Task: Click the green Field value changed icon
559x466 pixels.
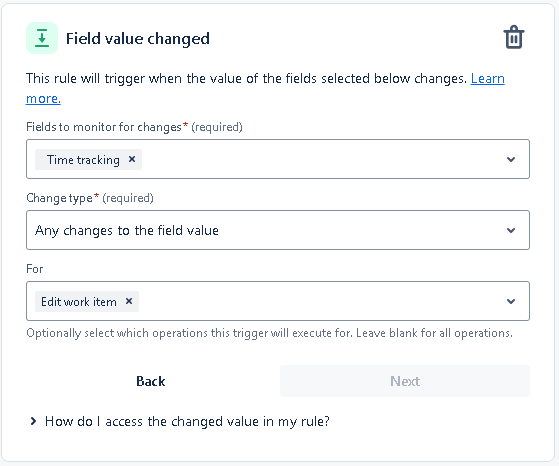Action: [42, 38]
